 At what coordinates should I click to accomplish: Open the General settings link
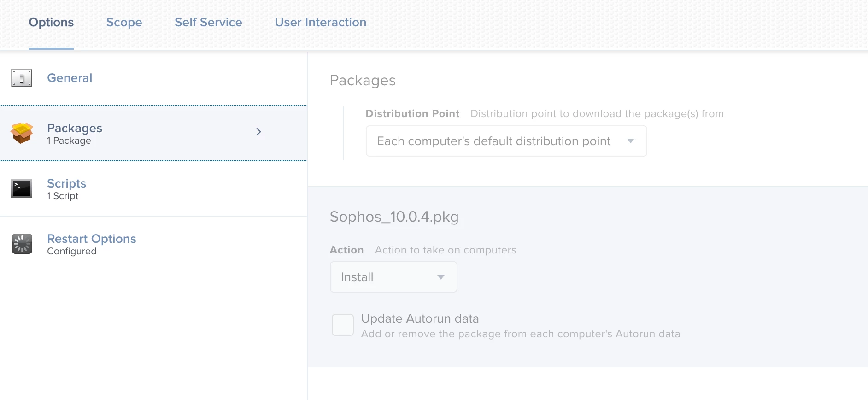point(70,78)
